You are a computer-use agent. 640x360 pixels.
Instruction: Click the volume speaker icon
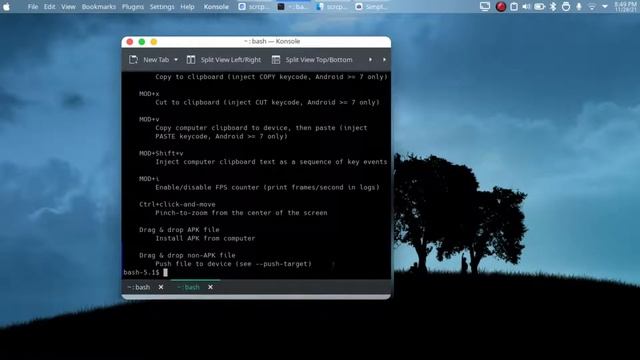pos(527,7)
